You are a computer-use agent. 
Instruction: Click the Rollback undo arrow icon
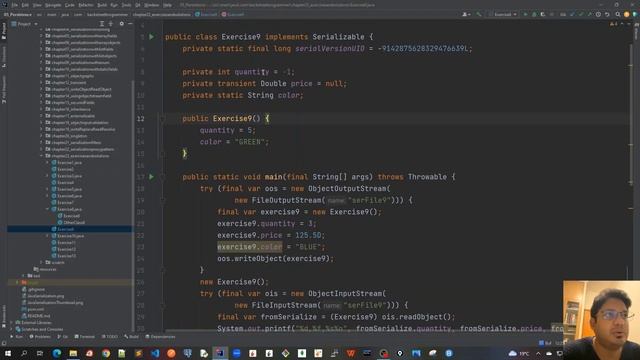[x=607, y=14]
